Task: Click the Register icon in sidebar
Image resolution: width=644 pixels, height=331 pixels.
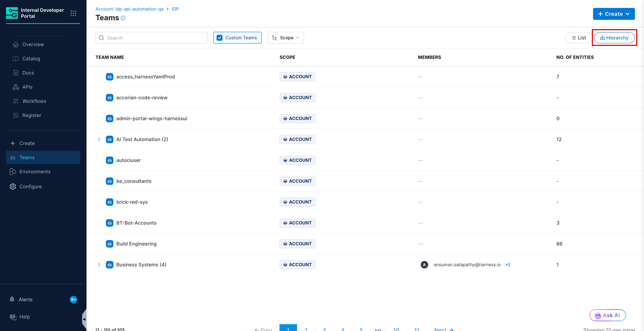Action: (x=16, y=115)
